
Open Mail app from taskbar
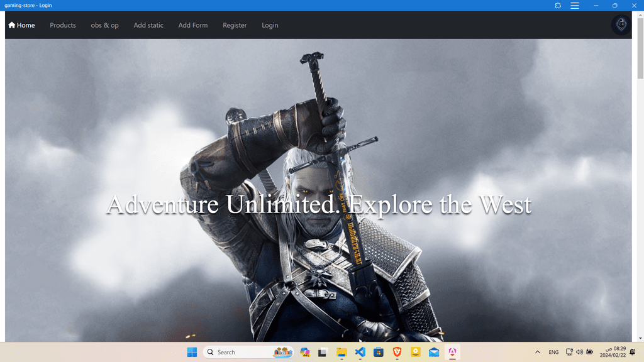tap(434, 352)
